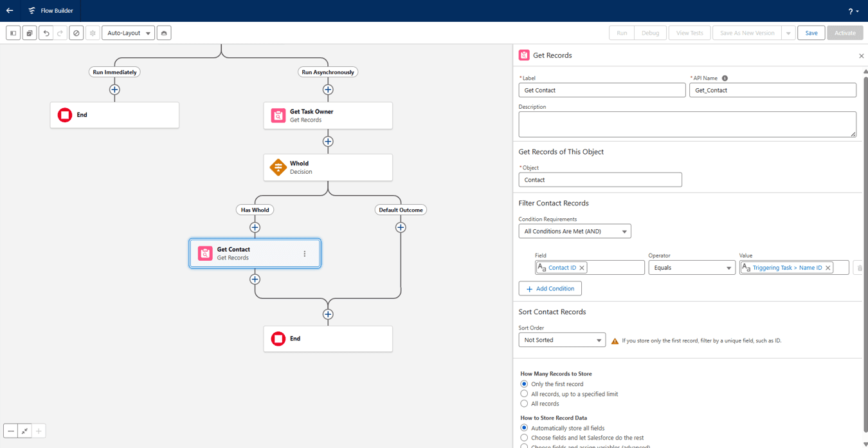This screenshot has height=448, width=868.
Task: Open the help question mark menu
Action: (853, 11)
